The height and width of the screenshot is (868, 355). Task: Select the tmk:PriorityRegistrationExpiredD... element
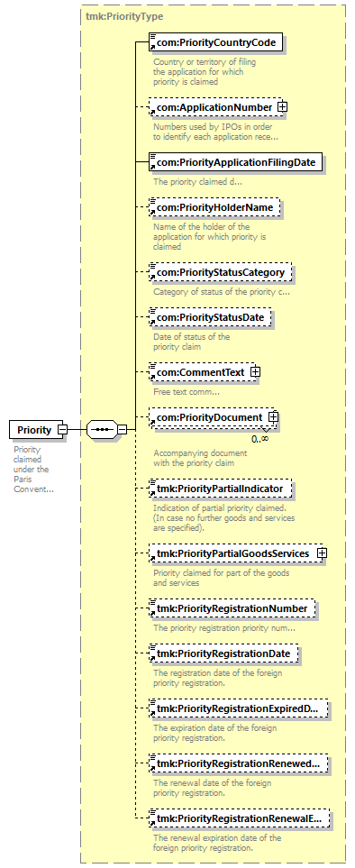[x=239, y=708]
